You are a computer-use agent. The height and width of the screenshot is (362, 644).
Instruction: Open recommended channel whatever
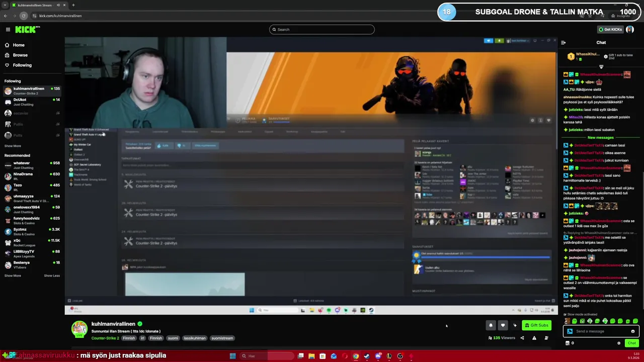32,165
